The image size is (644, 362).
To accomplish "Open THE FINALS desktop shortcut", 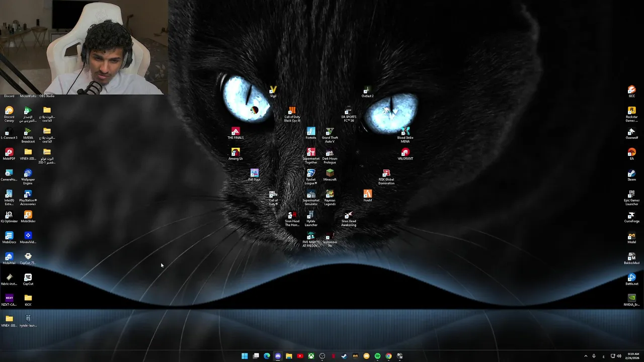I will [x=235, y=133].
